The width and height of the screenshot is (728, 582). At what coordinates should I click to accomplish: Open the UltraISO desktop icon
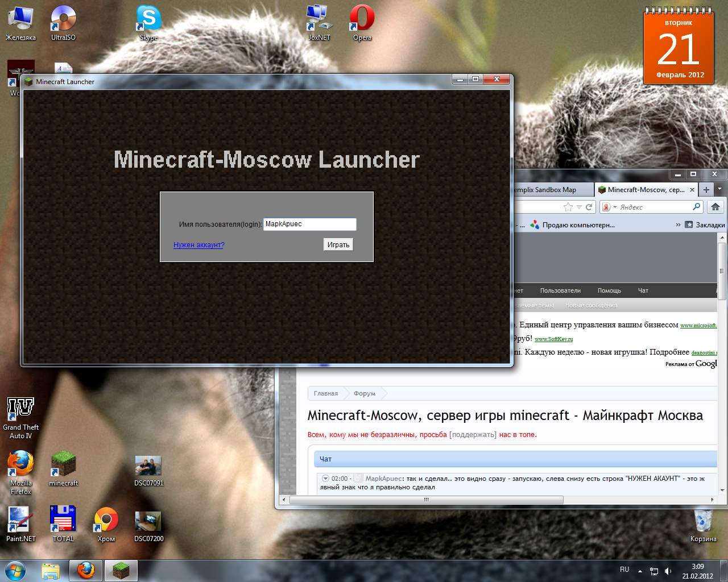(x=63, y=21)
